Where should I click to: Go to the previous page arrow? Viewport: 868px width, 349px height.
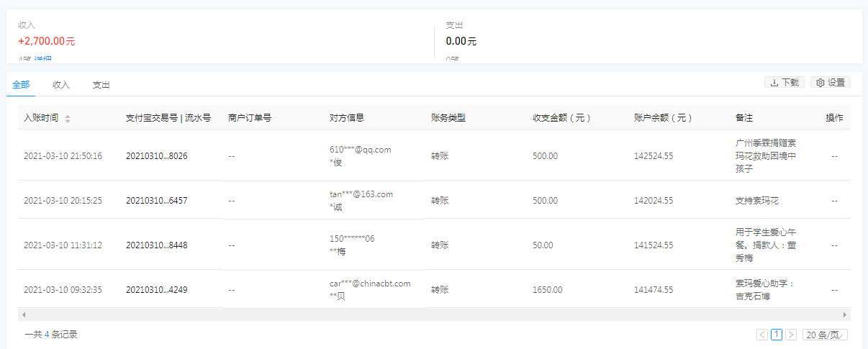(762, 335)
